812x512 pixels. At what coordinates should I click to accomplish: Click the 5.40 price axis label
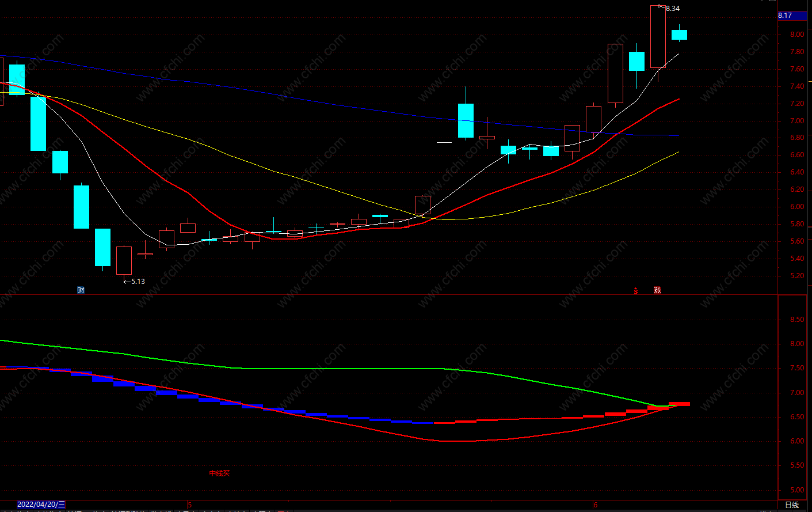coord(797,259)
